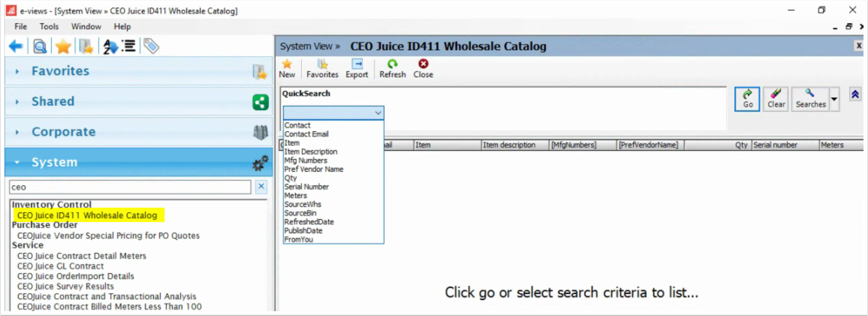Open CEO Juice GL Contract
868x316 pixels.
[60, 266]
